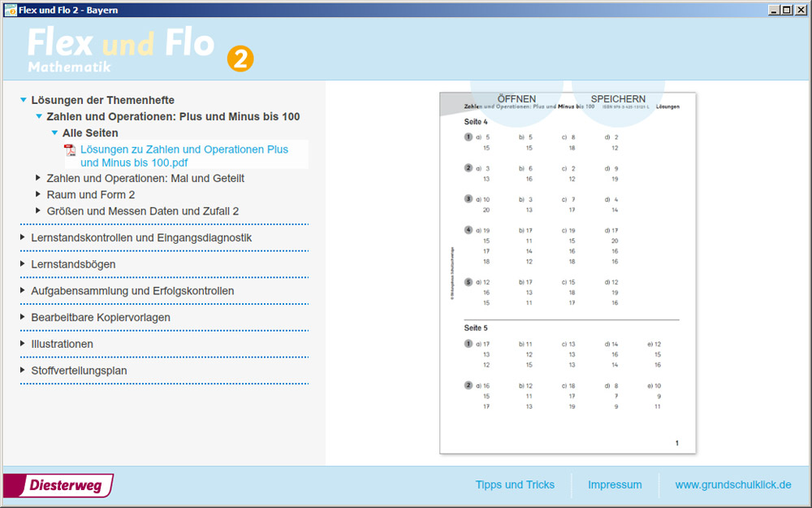Open the Illustrationen section

click(63, 344)
